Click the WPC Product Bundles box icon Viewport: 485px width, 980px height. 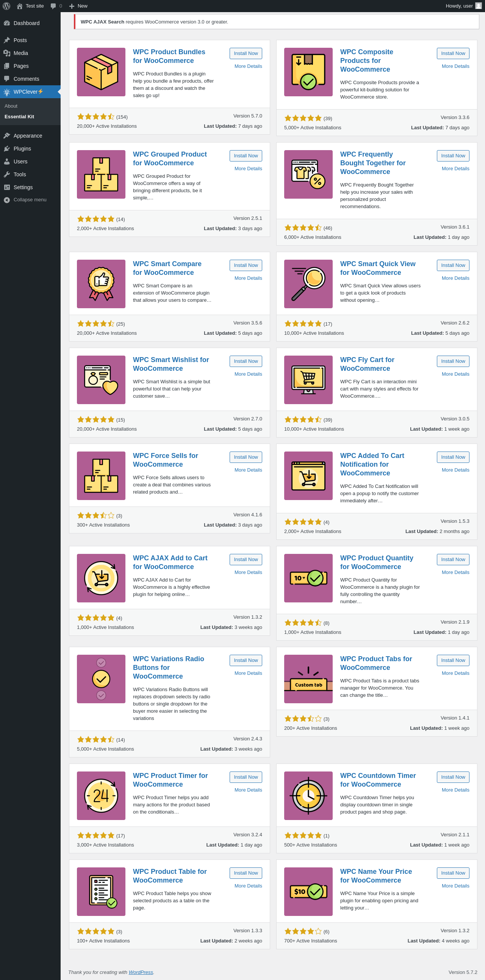(101, 72)
